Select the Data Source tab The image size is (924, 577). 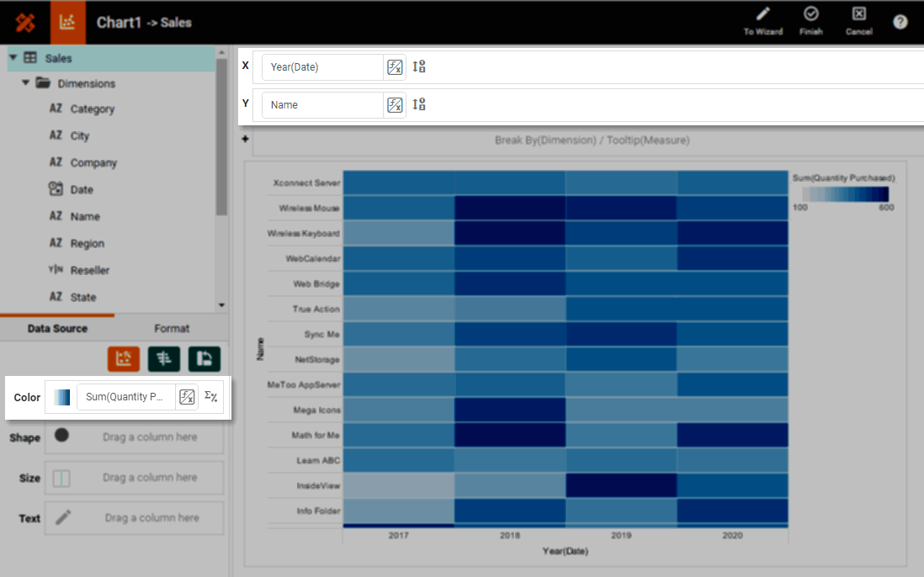click(57, 328)
